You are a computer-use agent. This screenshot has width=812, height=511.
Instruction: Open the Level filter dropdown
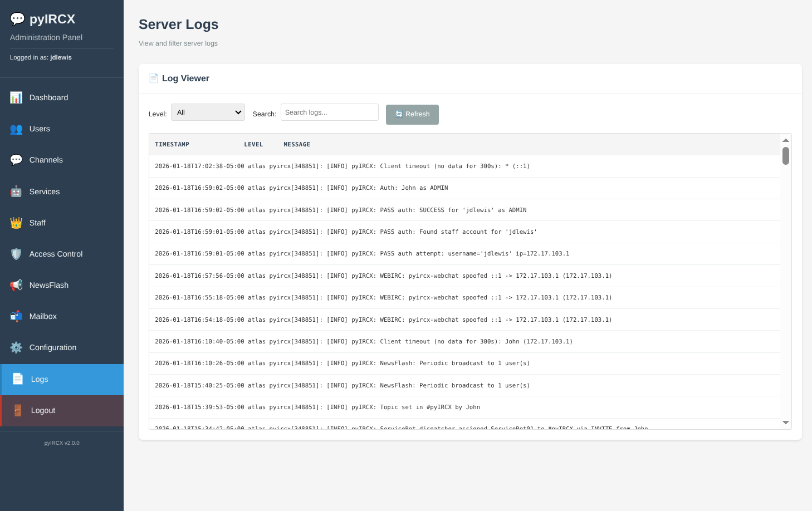(208, 112)
